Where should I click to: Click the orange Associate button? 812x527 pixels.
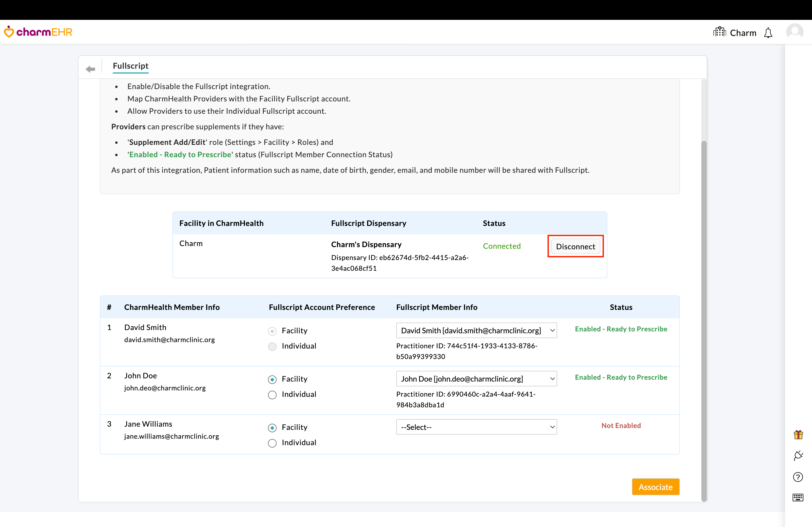pyautogui.click(x=655, y=487)
